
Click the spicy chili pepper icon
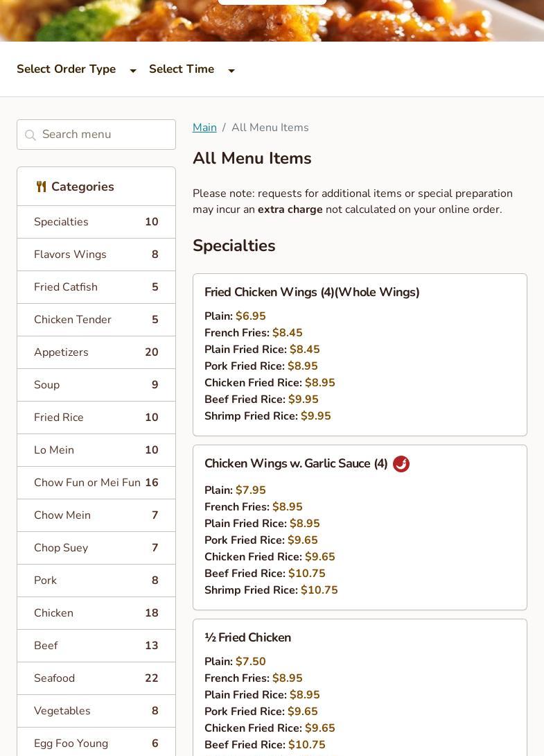(x=401, y=464)
